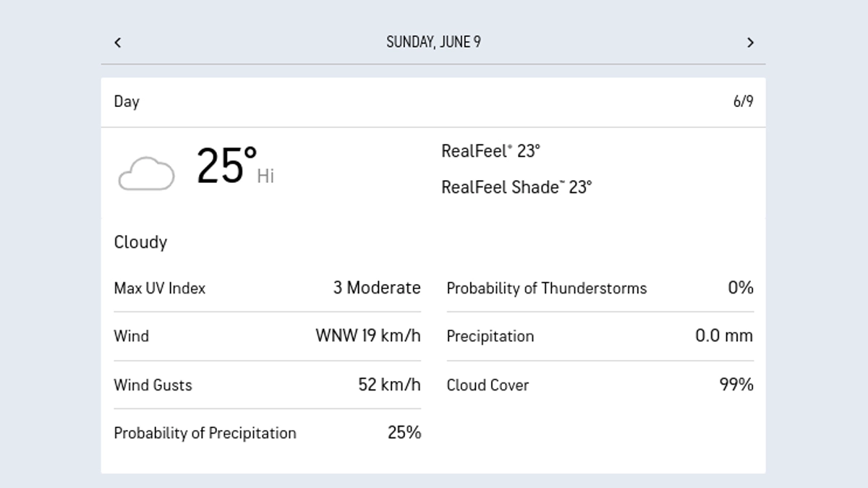Click the cloudy weather icon
868x488 pixels.
146,174
